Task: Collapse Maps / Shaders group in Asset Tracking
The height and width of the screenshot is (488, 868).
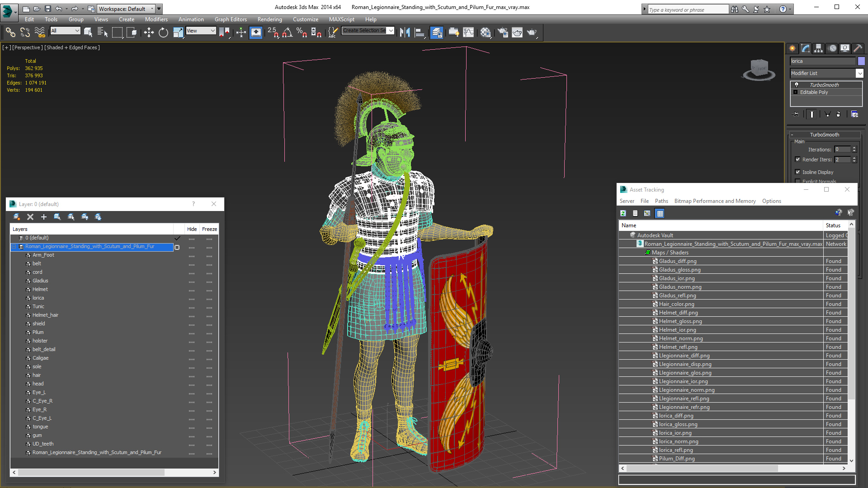Action: point(648,253)
